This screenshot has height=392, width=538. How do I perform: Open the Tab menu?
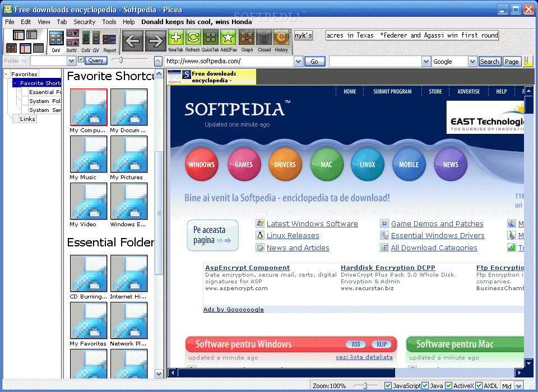(x=62, y=22)
